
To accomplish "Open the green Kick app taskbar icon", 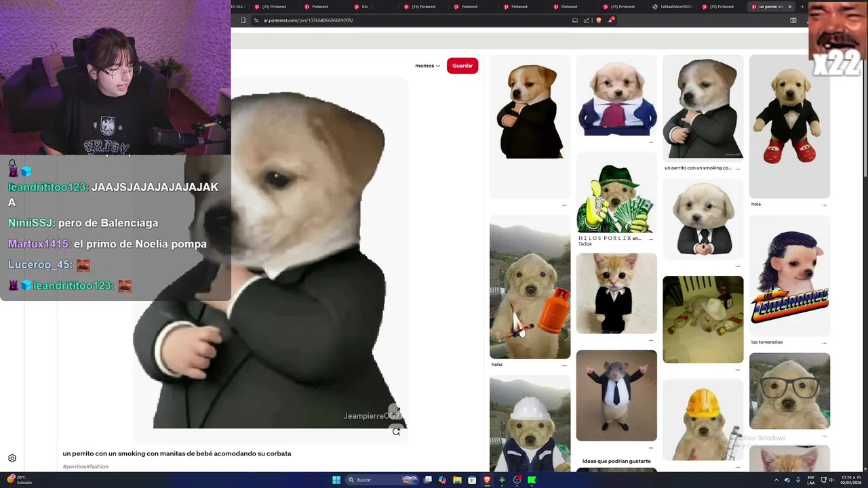I will (x=532, y=480).
